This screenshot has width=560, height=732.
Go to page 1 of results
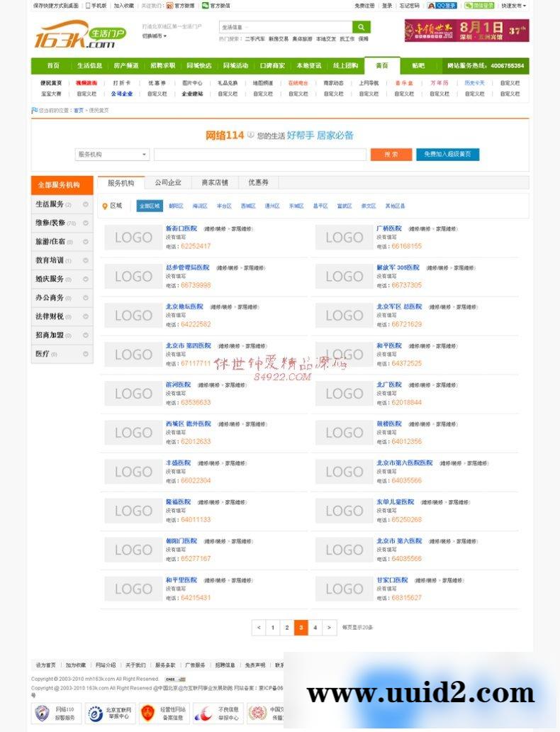coord(272,628)
